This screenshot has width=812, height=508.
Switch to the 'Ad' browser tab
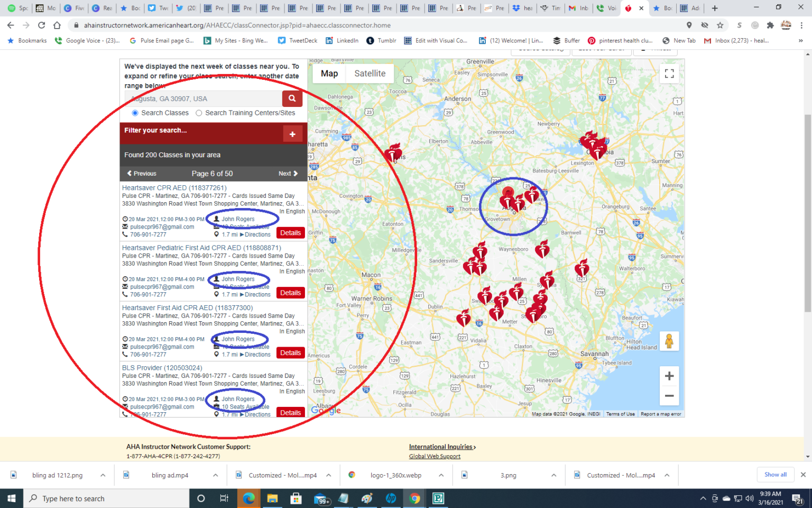690,8
